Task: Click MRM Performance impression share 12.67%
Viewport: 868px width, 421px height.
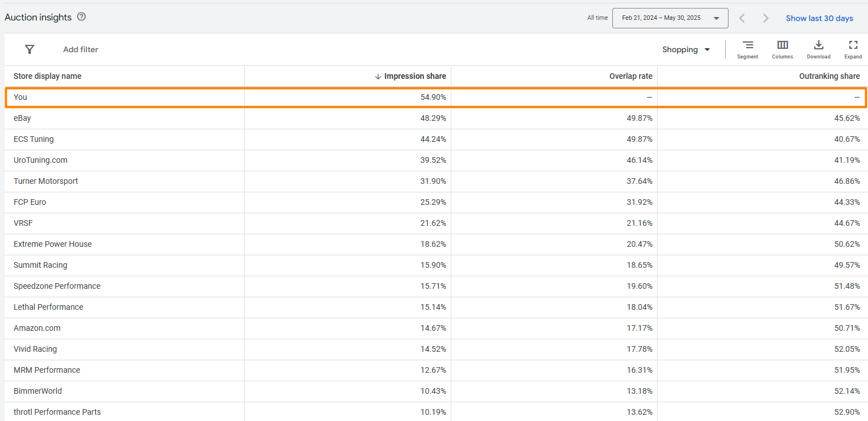Action: pos(433,370)
